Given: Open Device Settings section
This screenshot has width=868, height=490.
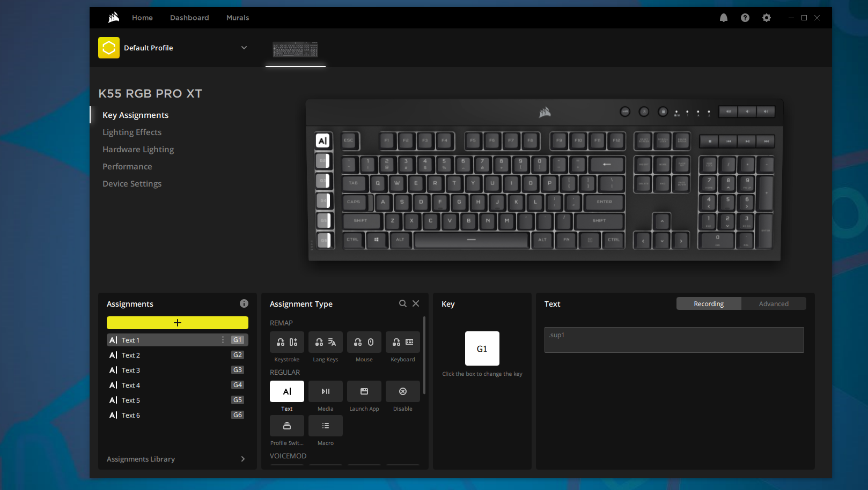Looking at the screenshot, I should (132, 184).
